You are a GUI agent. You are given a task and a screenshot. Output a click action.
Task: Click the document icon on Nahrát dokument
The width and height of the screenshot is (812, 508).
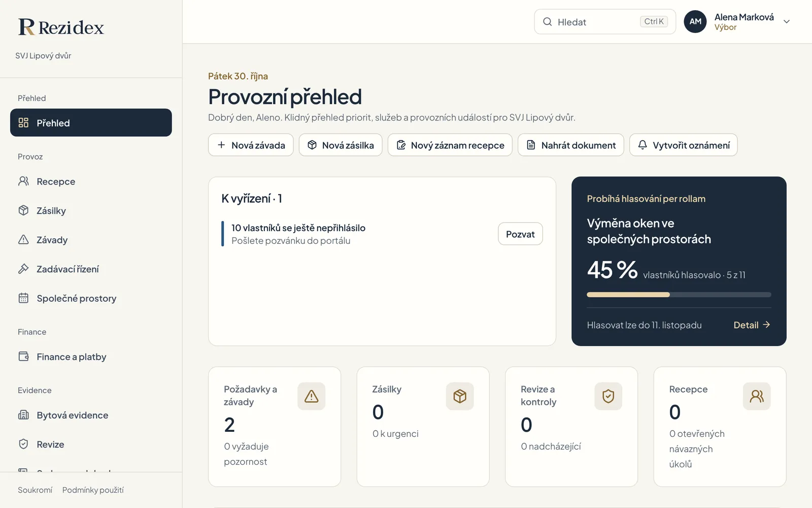click(x=531, y=145)
